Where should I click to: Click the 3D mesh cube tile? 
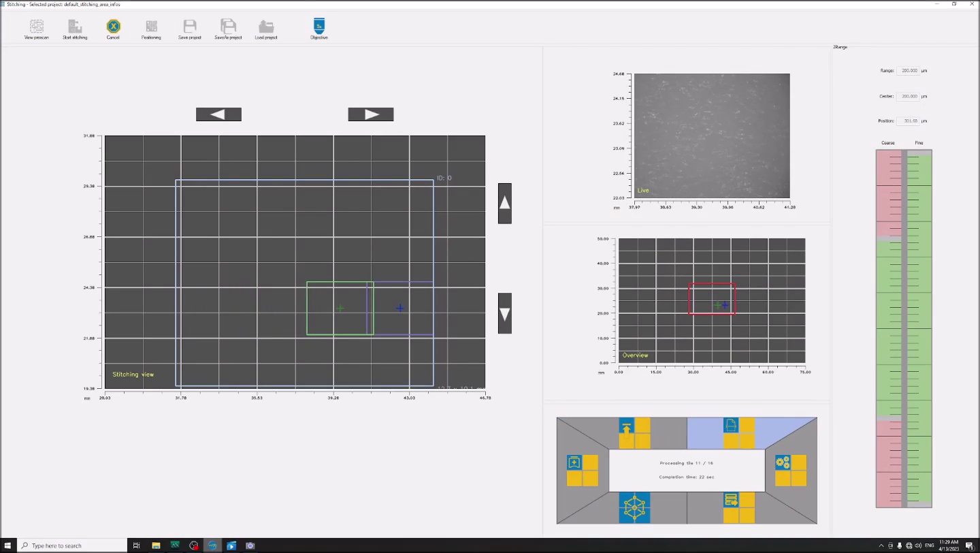[x=634, y=507]
